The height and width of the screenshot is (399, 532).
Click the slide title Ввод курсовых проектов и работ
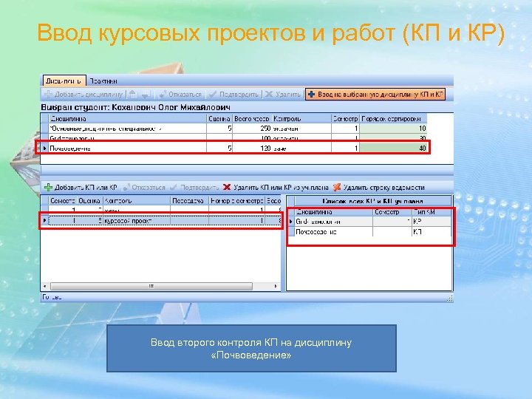click(x=270, y=33)
